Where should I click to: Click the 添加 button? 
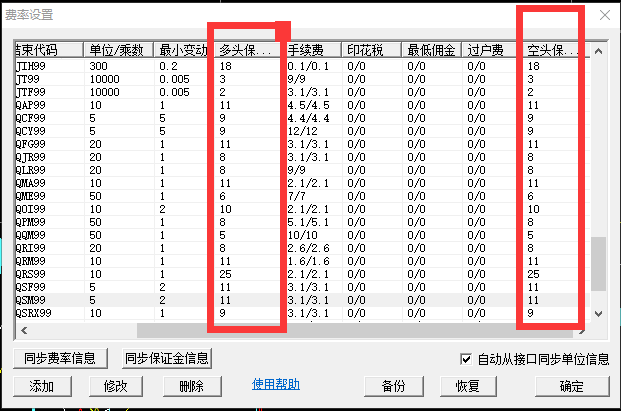[x=42, y=386]
